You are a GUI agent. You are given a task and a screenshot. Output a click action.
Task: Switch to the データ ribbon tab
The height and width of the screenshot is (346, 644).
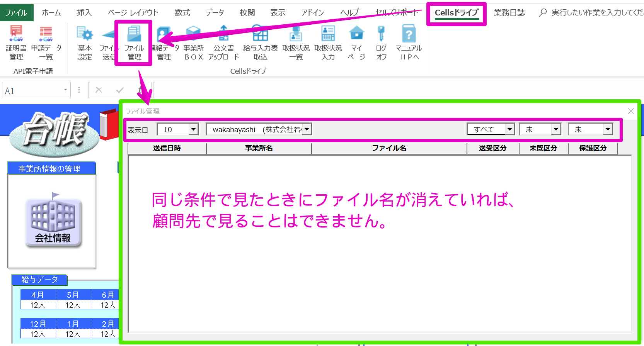pos(215,12)
